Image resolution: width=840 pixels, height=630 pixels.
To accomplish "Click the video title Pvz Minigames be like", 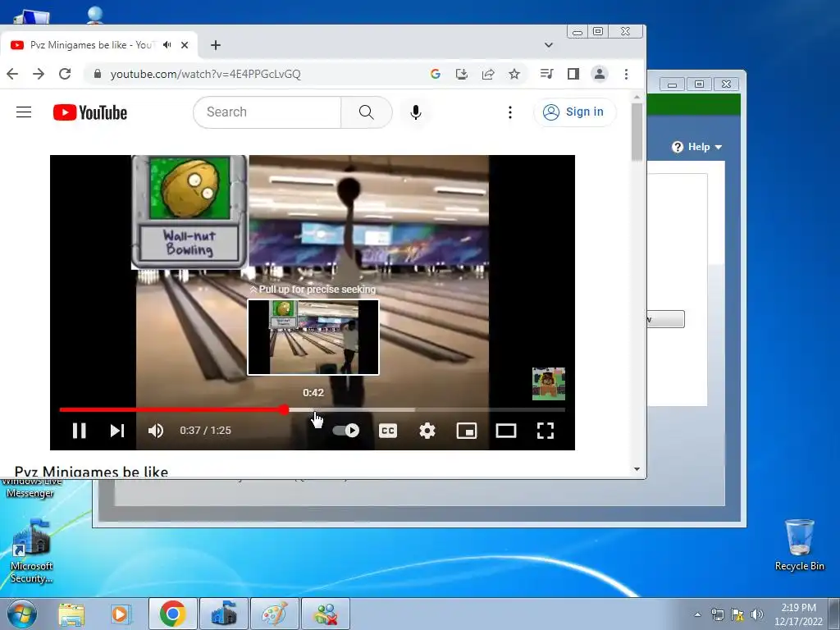I will click(91, 472).
